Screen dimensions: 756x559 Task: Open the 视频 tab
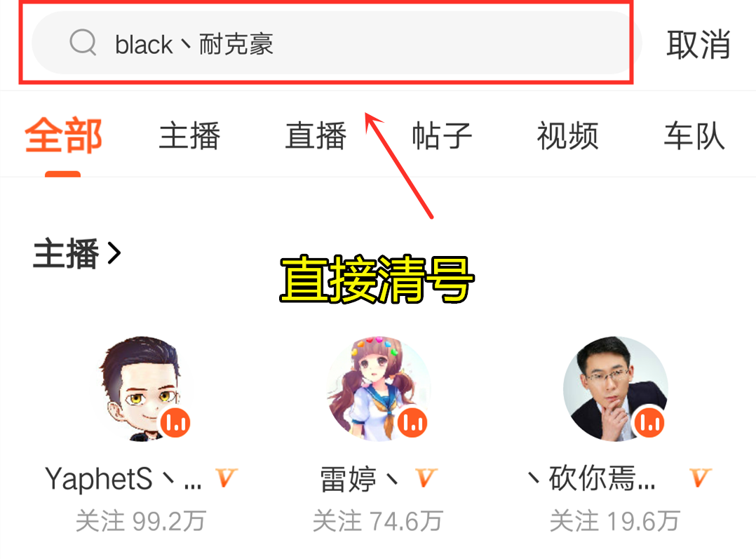568,135
